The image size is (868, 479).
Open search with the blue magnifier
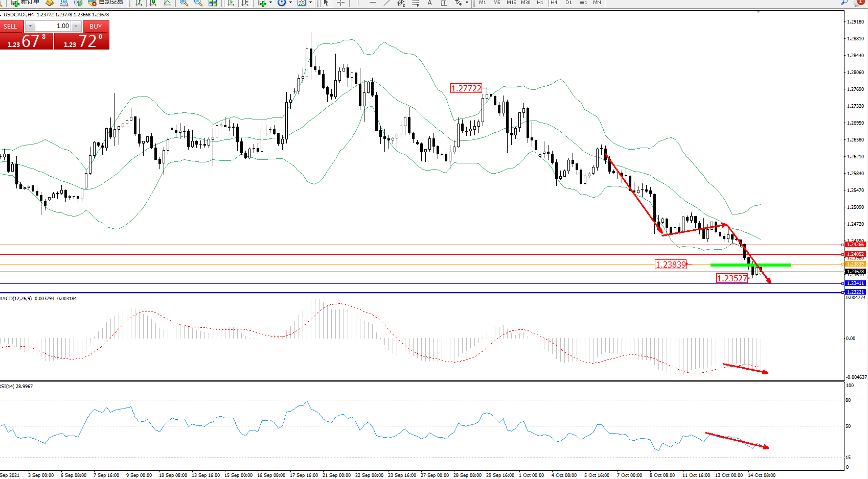tap(844, 3)
